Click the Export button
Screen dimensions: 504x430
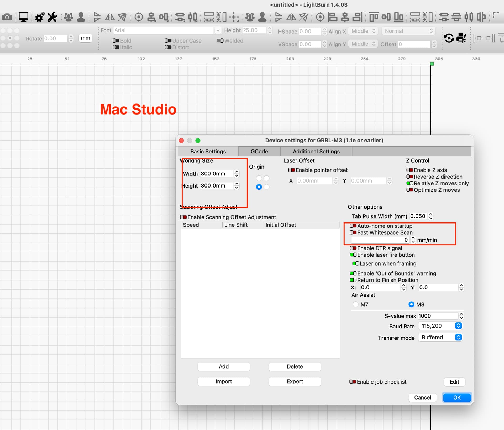tap(295, 381)
